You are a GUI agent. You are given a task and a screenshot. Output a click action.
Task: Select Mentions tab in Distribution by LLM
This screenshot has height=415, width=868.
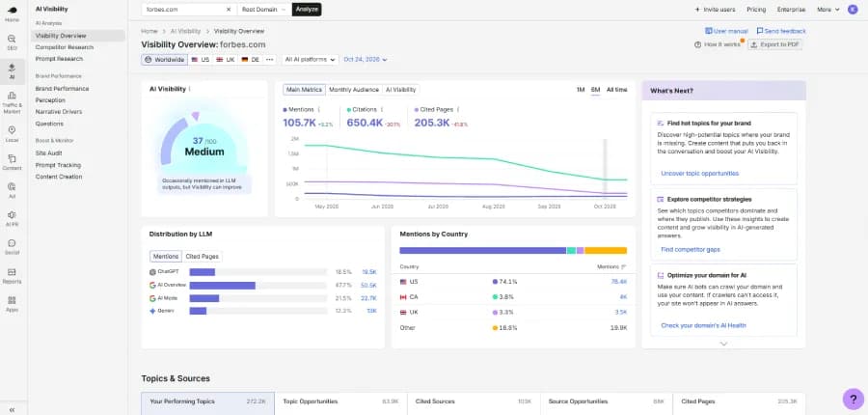coord(166,257)
